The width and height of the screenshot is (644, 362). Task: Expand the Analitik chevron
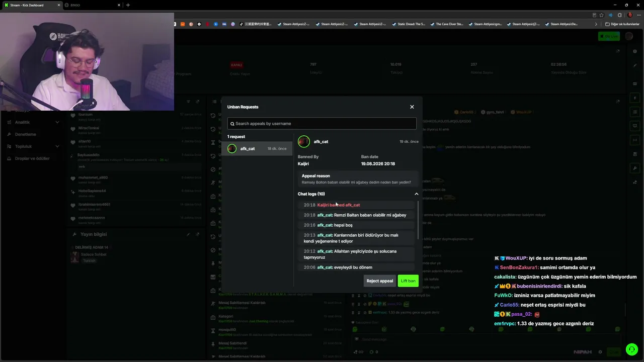pos(57,122)
